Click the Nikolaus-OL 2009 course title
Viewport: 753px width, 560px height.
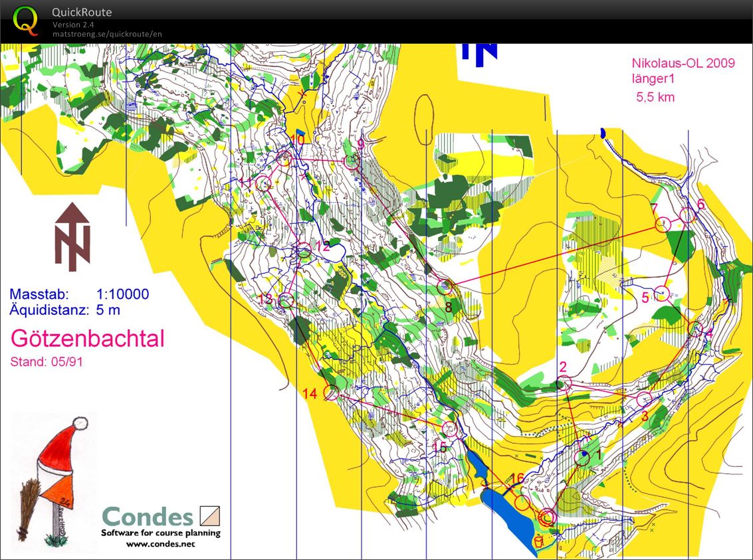coord(683,63)
